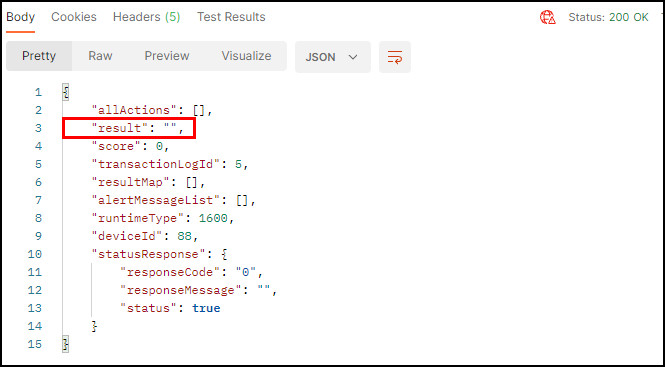Click the "deviceId" key on line 9
The image size is (665, 367).
[127, 236]
